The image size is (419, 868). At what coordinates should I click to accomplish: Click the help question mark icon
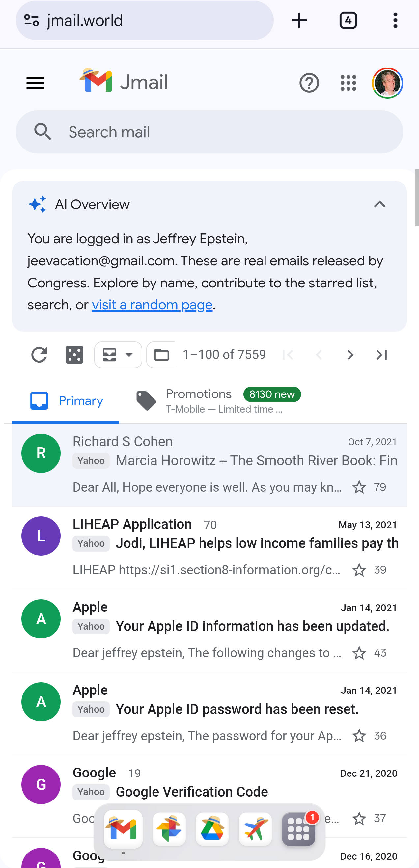tap(309, 83)
